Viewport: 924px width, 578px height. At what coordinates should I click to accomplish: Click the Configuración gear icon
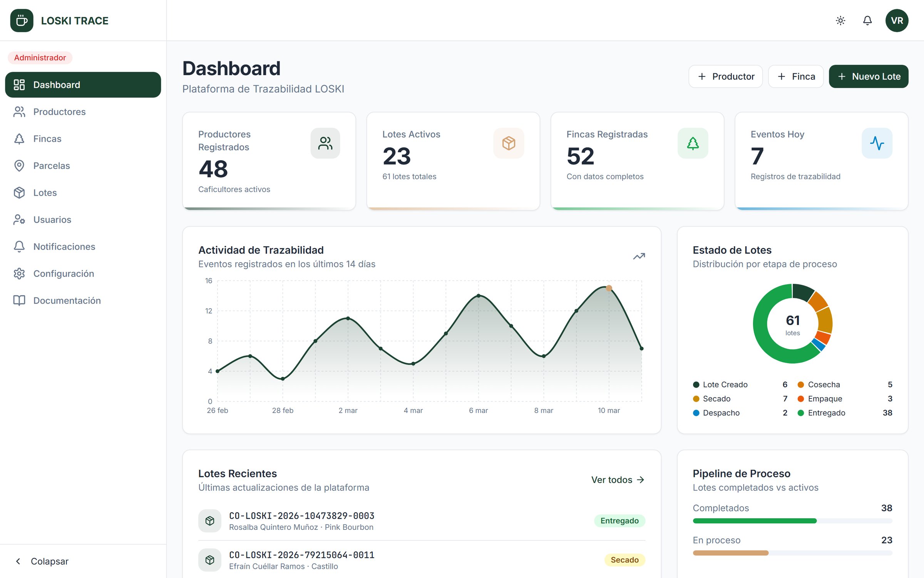coord(19,274)
